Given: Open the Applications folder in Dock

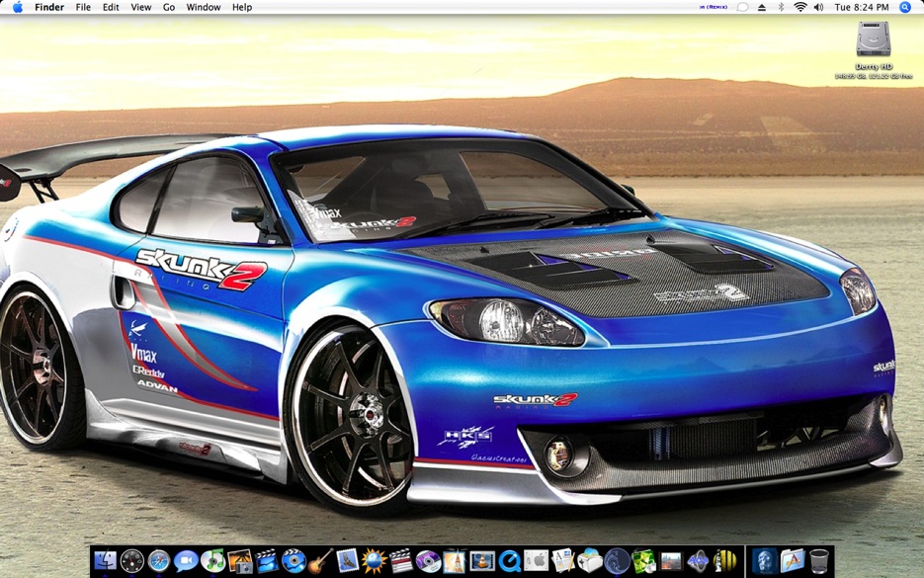Looking at the screenshot, I should coord(793,561).
